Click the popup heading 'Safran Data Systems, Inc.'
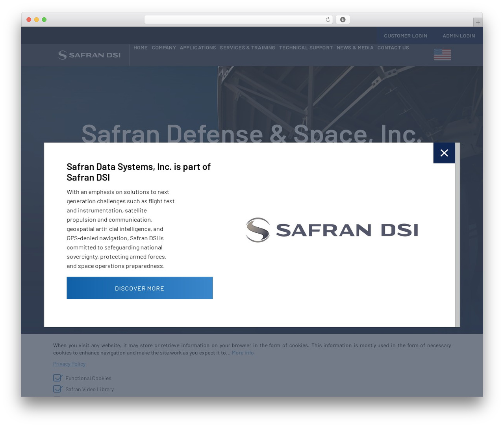The image size is (504, 427). [139, 172]
